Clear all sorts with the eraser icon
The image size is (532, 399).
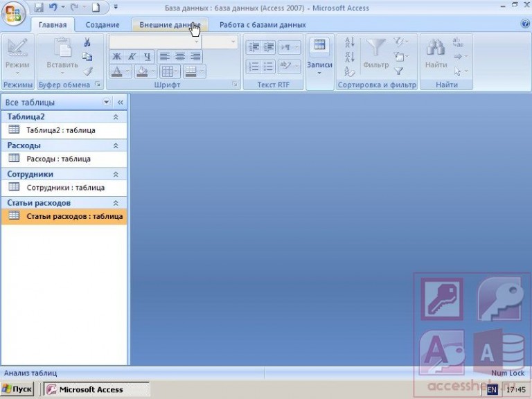pyautogui.click(x=350, y=71)
